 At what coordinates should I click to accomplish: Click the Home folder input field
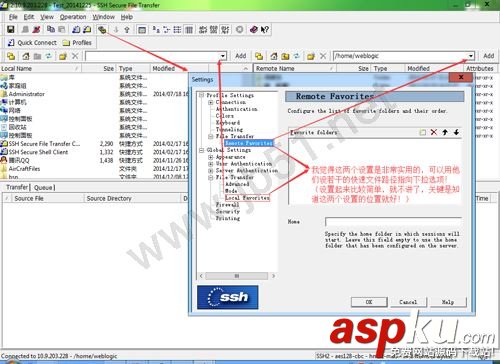pos(393,222)
